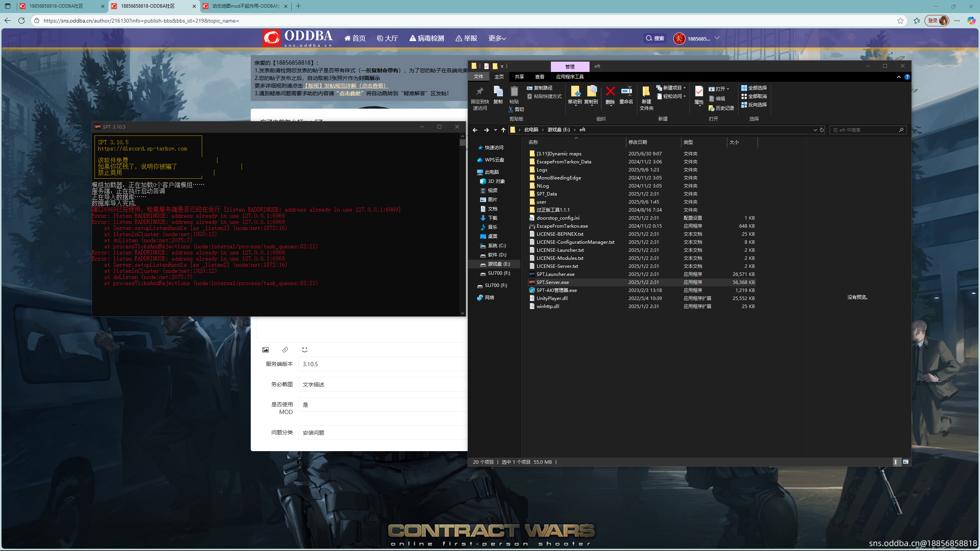The image size is (980, 551).
Task: Open the 举报 link on ODDBA
Action: 466,38
